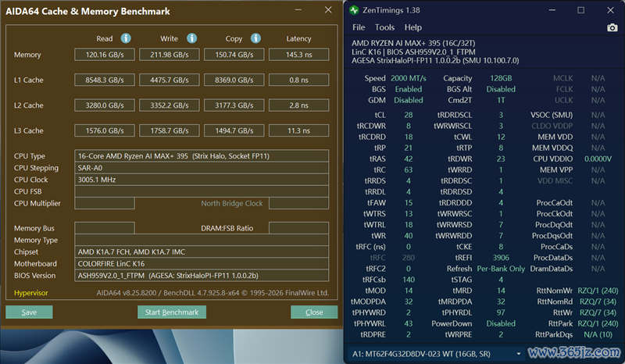This screenshot has height=364, width=625.
Task: Click the Memory Latency value 145.3 ns
Action: tap(299, 55)
